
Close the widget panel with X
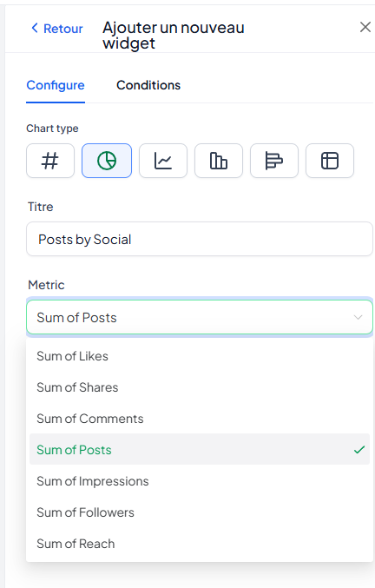coord(365,27)
